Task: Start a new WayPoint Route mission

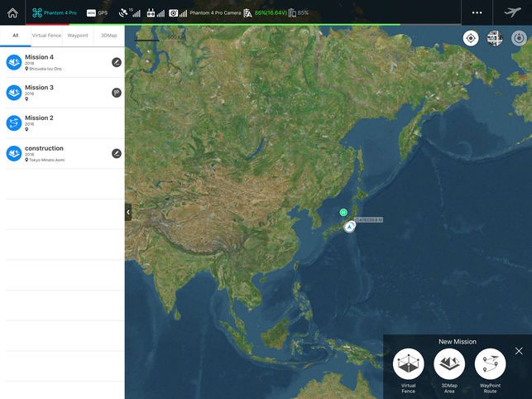Action: pos(490,364)
